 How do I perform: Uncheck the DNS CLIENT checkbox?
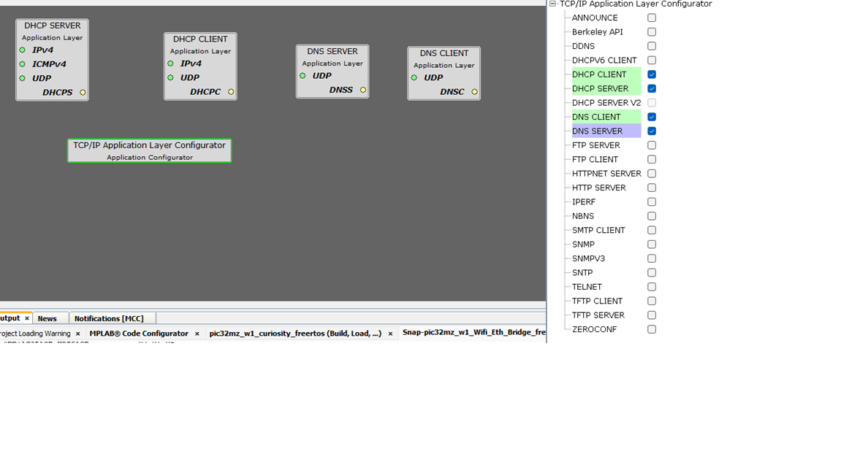652,117
